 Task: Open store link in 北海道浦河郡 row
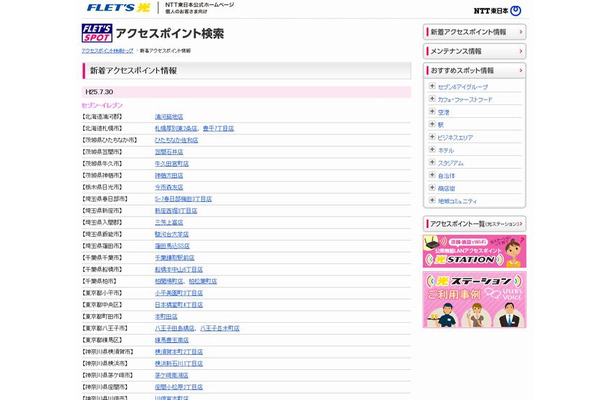169,117
